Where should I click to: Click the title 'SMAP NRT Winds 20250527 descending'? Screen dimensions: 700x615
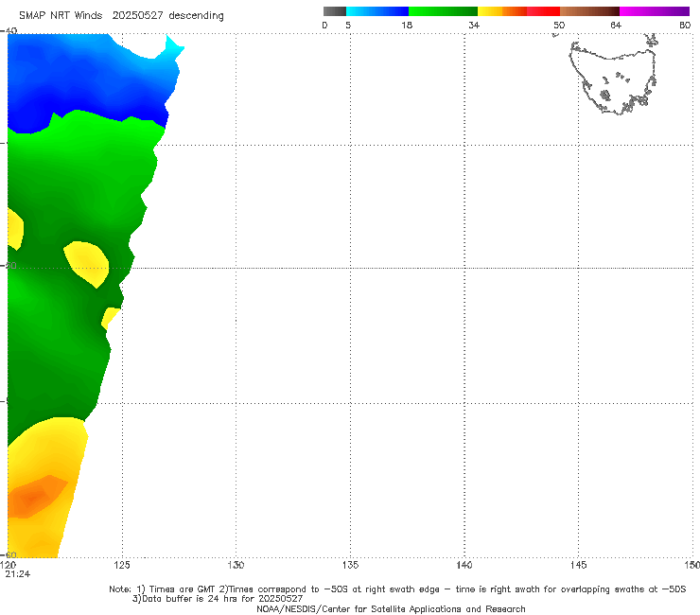pyautogui.click(x=121, y=16)
